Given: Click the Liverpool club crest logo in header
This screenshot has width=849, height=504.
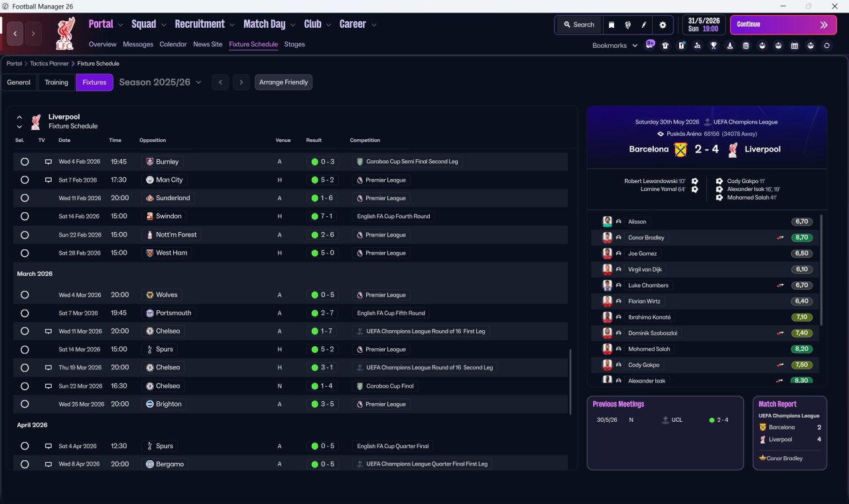Looking at the screenshot, I should coord(65,33).
